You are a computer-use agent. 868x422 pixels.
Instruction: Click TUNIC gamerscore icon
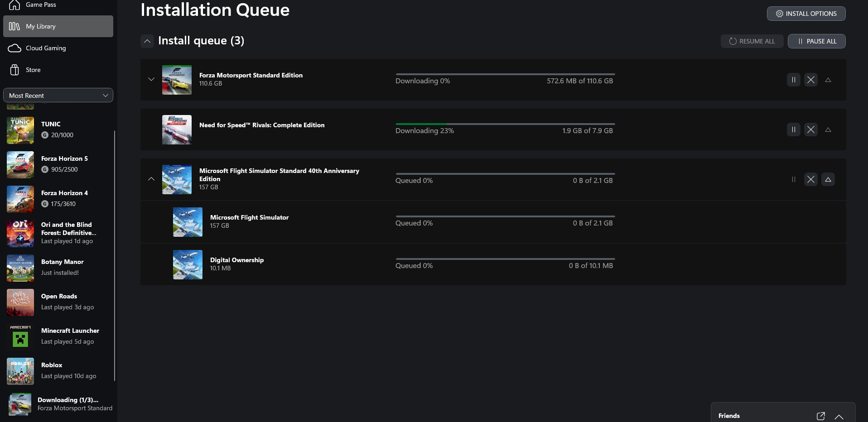[x=45, y=135]
